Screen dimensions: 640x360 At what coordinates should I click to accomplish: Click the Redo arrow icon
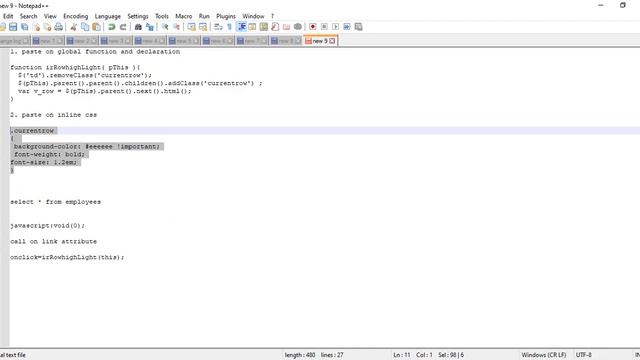[x=123, y=27]
